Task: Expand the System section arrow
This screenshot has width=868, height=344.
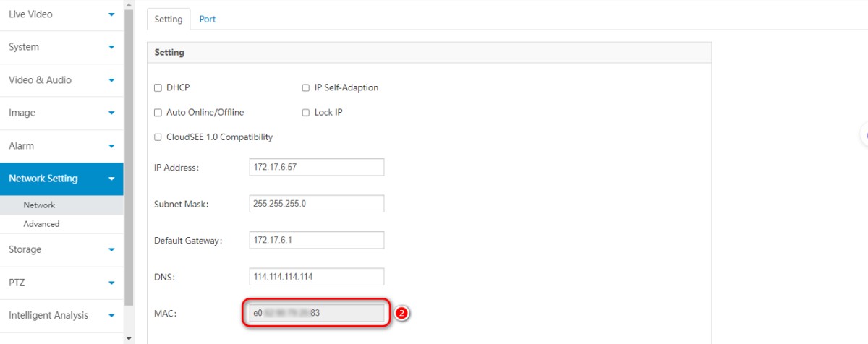Action: point(111,48)
